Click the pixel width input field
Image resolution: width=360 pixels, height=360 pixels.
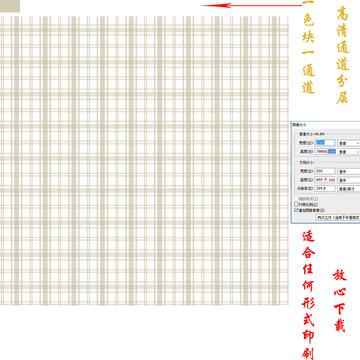[325, 143]
